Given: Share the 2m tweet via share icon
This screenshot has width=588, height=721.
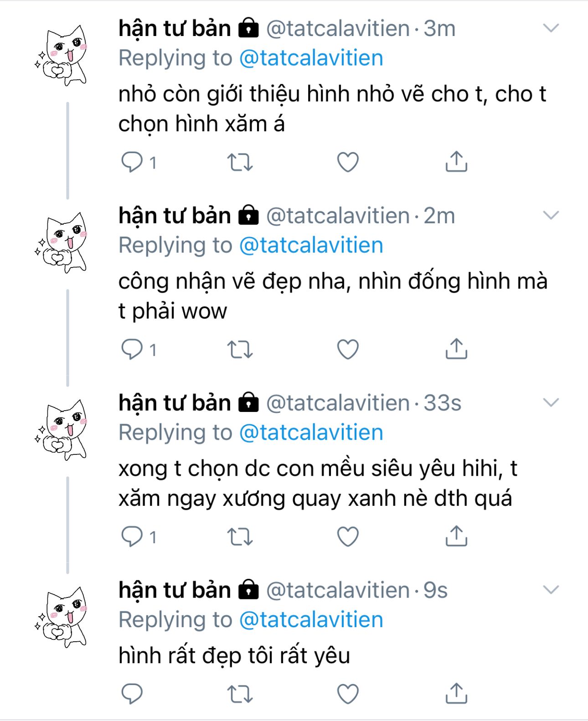Looking at the screenshot, I should click(456, 349).
